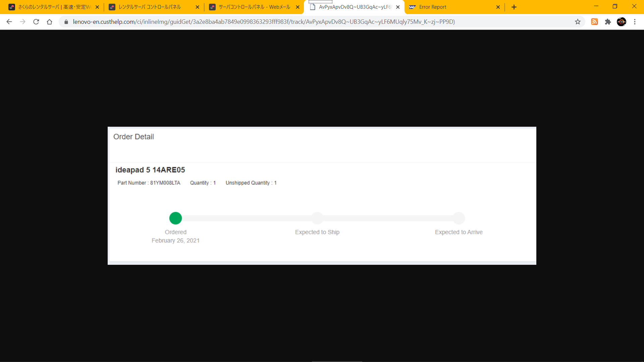
Task: Restore down the browser window
Action: click(615, 6)
